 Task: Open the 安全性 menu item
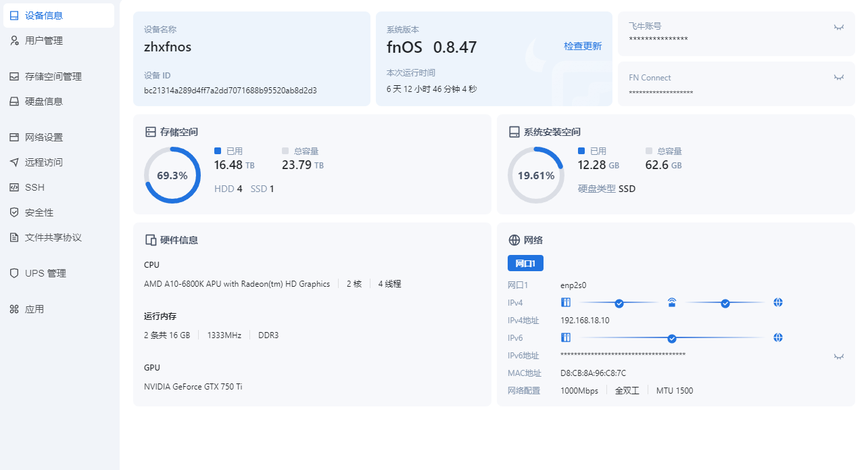59,212
